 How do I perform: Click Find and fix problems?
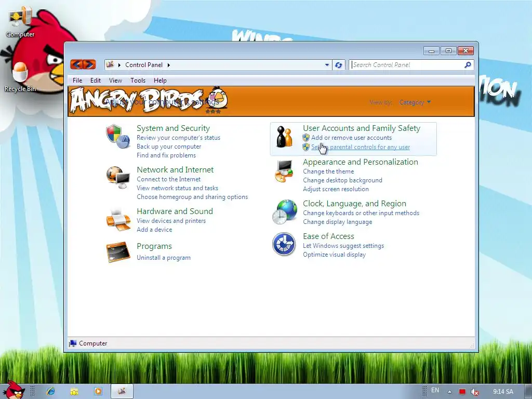[166, 155]
